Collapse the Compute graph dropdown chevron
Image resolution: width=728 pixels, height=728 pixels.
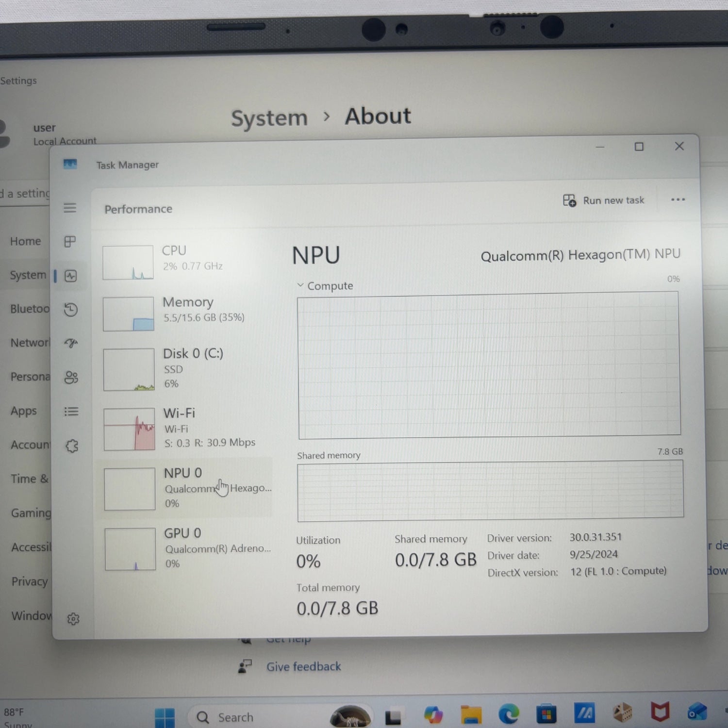pyautogui.click(x=300, y=285)
